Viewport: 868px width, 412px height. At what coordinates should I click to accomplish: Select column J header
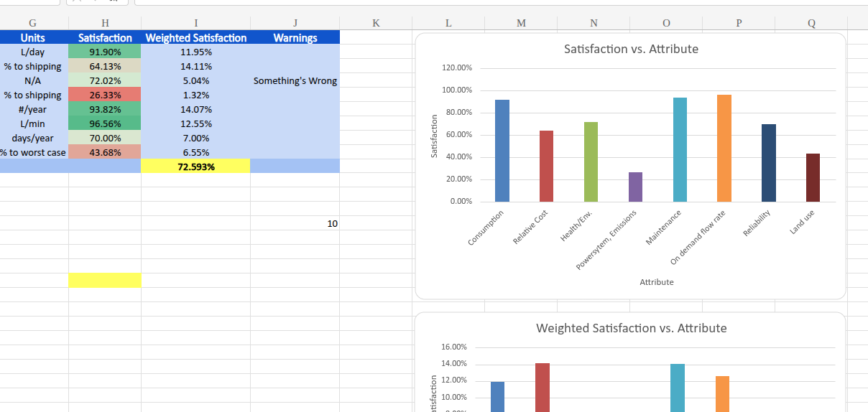pos(295,23)
